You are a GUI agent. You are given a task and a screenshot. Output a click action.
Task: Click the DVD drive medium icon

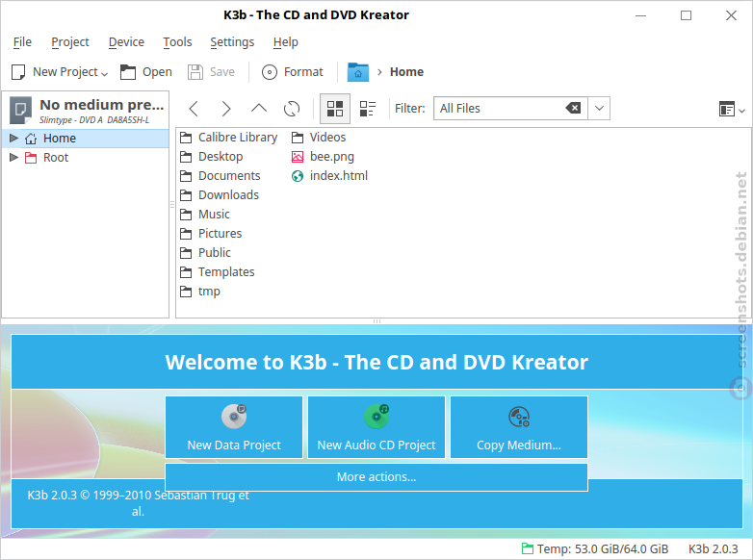click(x=20, y=110)
